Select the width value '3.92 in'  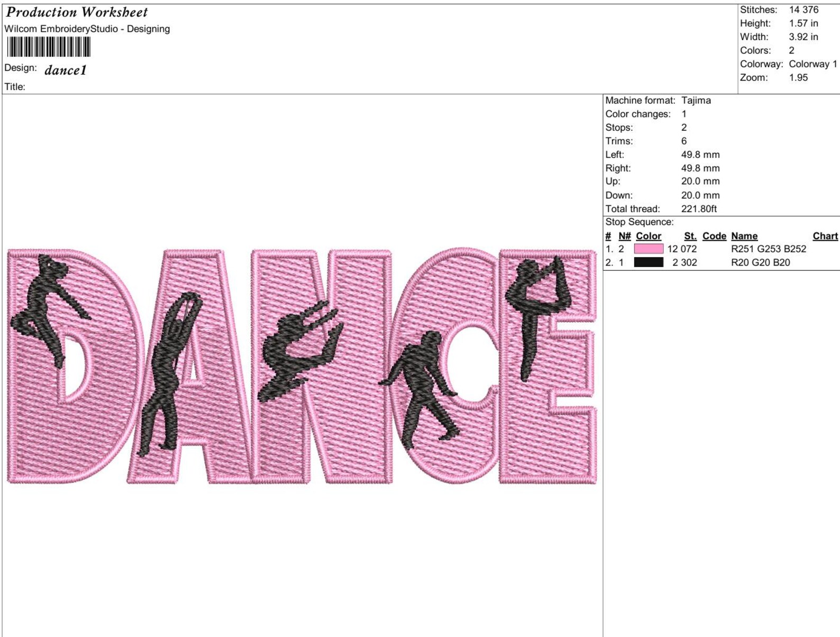tap(804, 37)
